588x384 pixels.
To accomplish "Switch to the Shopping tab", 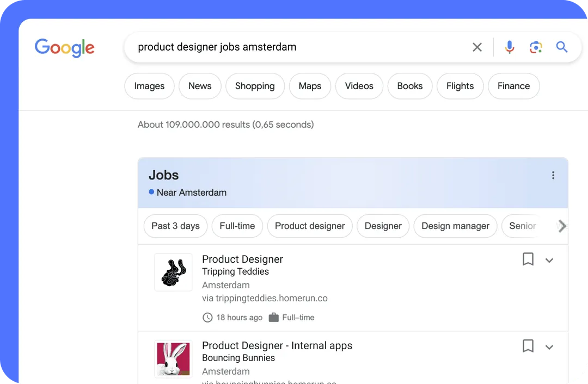I will click(255, 86).
